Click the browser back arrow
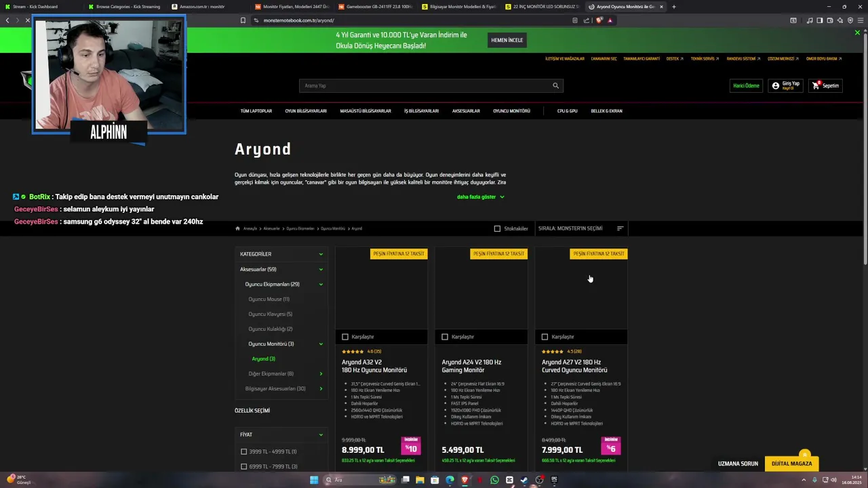 (x=7, y=20)
